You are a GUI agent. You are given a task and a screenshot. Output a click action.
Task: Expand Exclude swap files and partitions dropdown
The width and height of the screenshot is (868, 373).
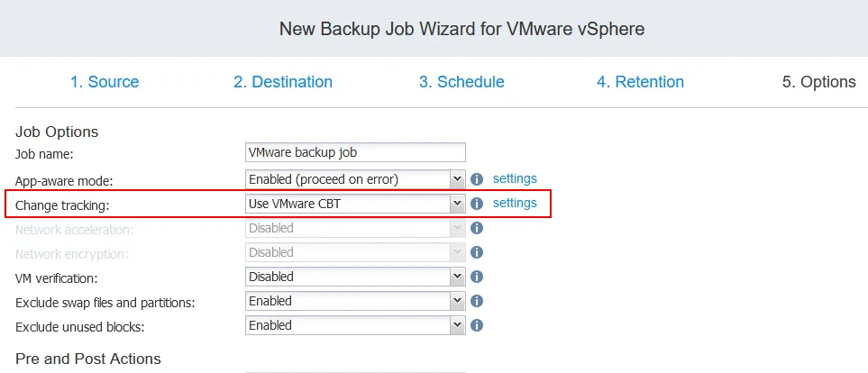(355, 301)
